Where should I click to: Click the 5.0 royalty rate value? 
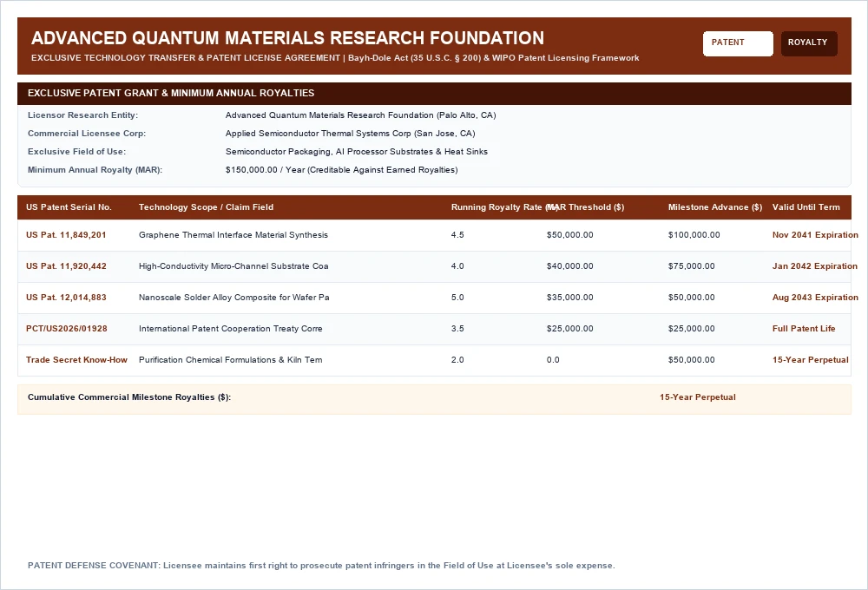pyautogui.click(x=457, y=298)
